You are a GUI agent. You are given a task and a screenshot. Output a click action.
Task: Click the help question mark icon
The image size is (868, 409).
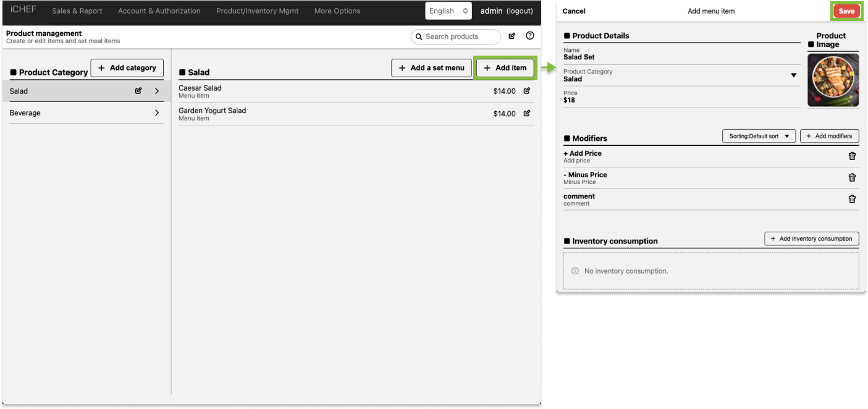pos(529,36)
